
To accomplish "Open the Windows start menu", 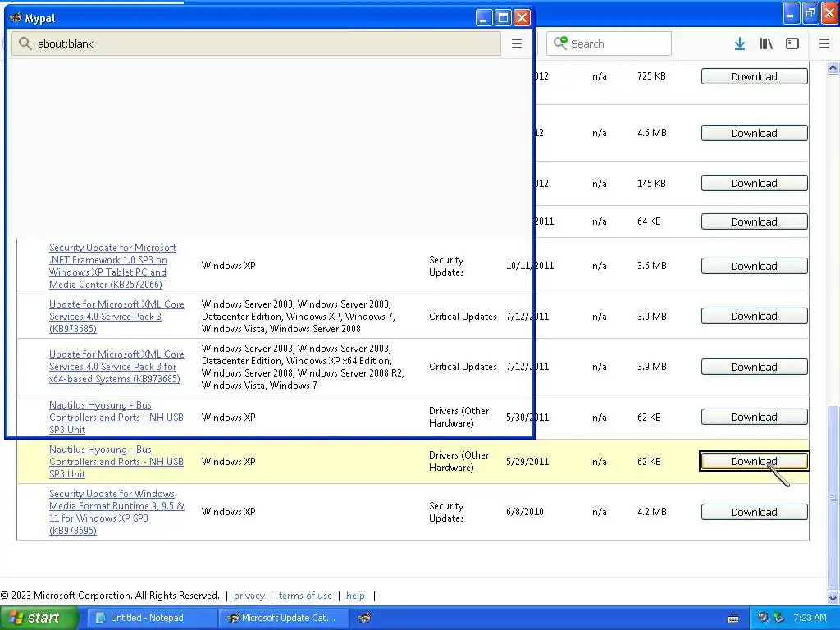I will tap(39, 618).
